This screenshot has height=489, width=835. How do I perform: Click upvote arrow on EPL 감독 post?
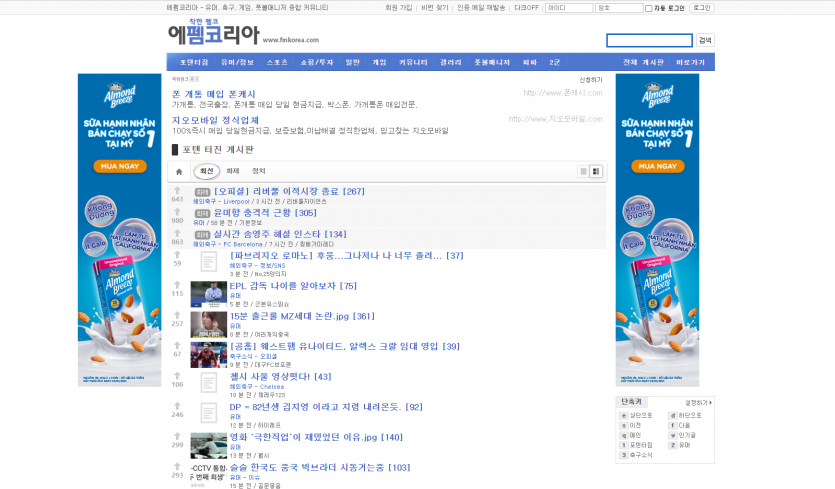coord(177,284)
